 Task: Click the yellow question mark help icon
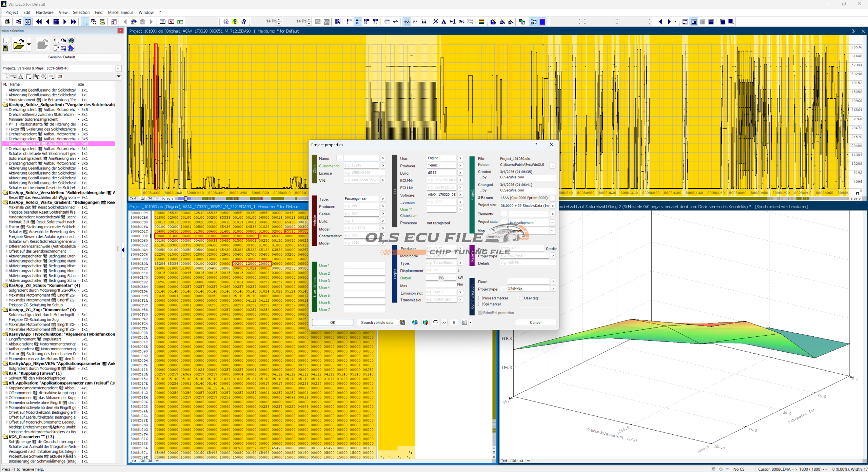[x=235, y=22]
